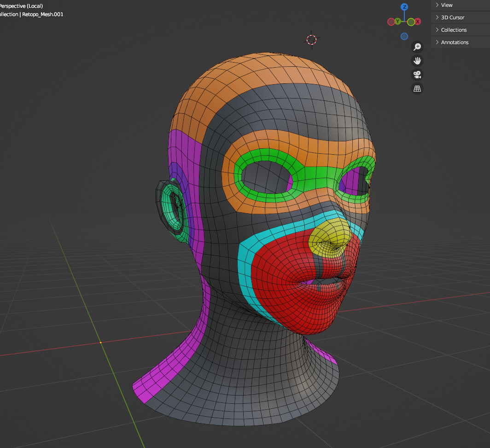The width and height of the screenshot is (490, 448).
Task: Expand the View panel in the sidebar
Action: (x=446, y=5)
